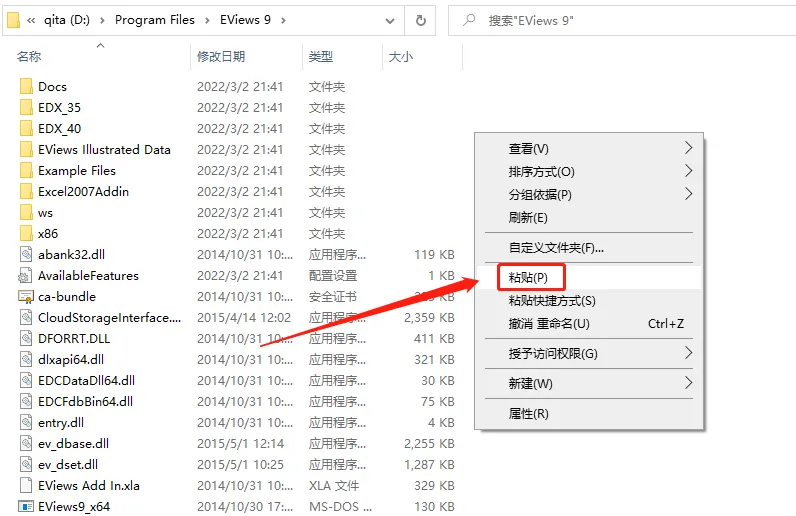This screenshot has width=796, height=516.
Task: Expand the 分组依据(P) submenu arrow
Action: (688, 194)
